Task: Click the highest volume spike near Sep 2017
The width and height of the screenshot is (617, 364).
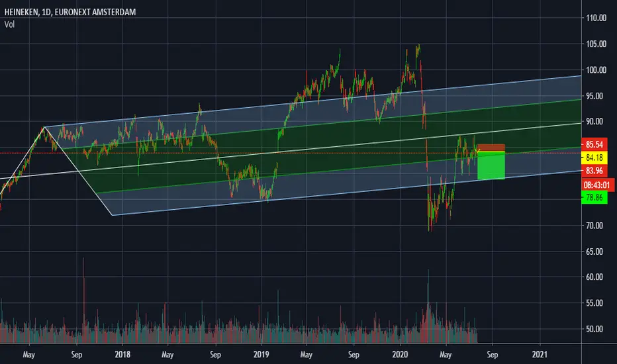Action: (83, 299)
